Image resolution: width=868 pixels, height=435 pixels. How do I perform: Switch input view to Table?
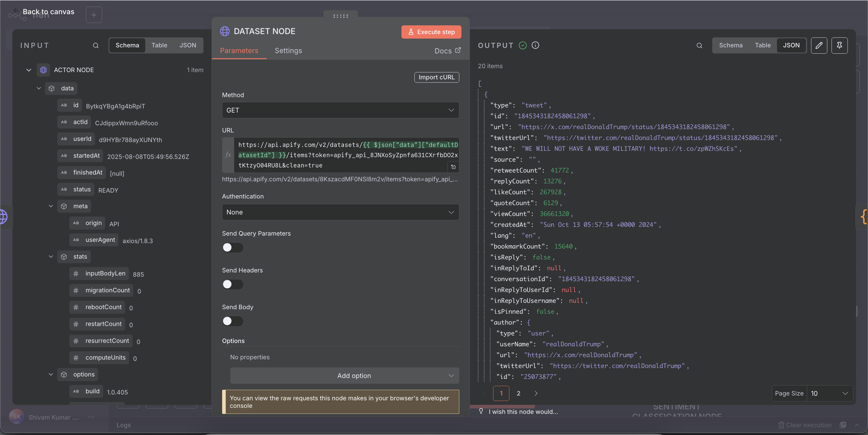(159, 45)
